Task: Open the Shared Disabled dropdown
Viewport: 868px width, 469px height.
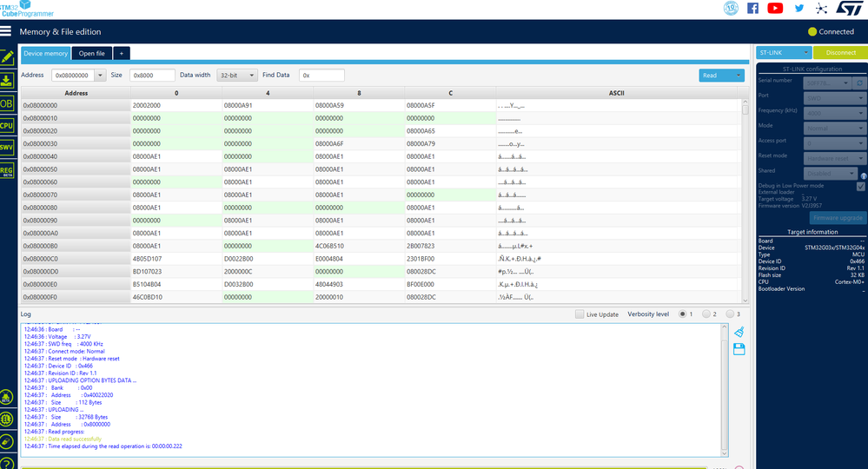Action: pyautogui.click(x=831, y=173)
